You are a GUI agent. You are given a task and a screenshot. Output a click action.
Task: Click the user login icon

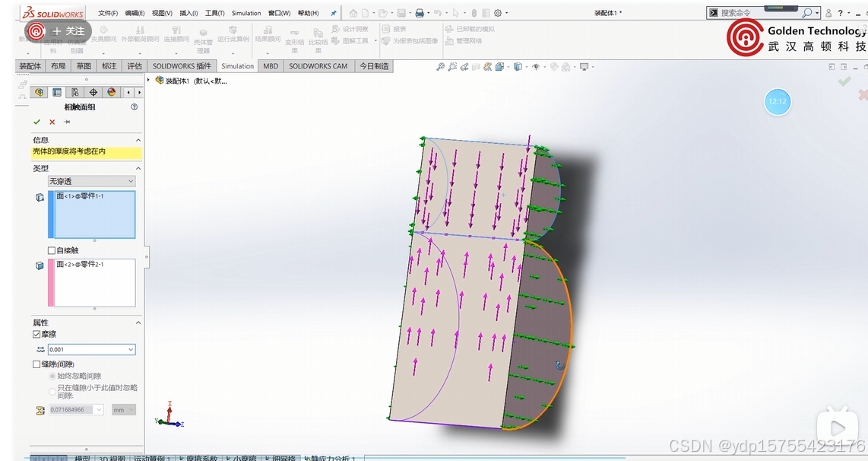(828, 13)
